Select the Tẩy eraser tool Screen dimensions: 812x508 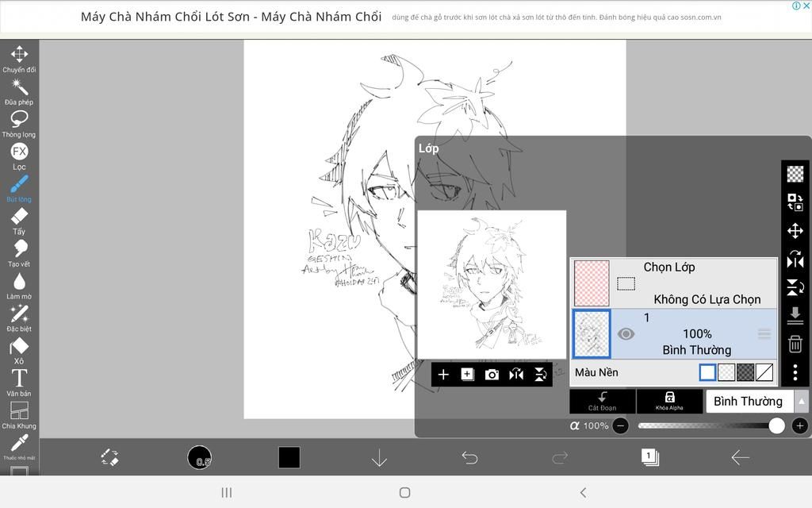click(19, 221)
